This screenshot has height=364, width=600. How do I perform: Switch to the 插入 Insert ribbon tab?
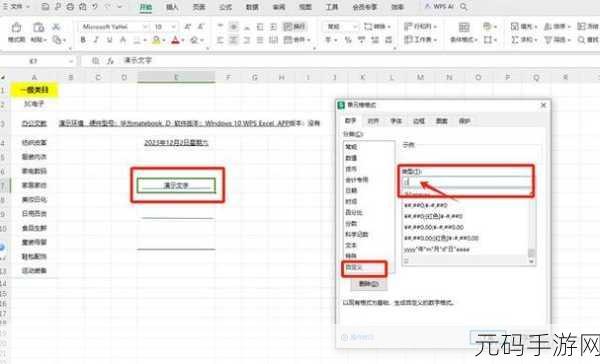172,7
